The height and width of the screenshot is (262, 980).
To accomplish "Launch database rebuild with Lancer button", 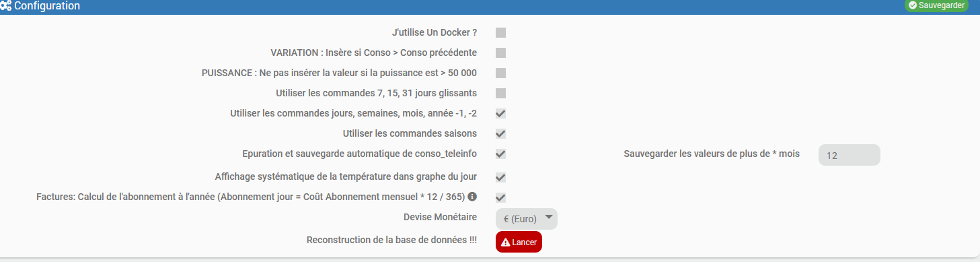I will click(x=519, y=242).
